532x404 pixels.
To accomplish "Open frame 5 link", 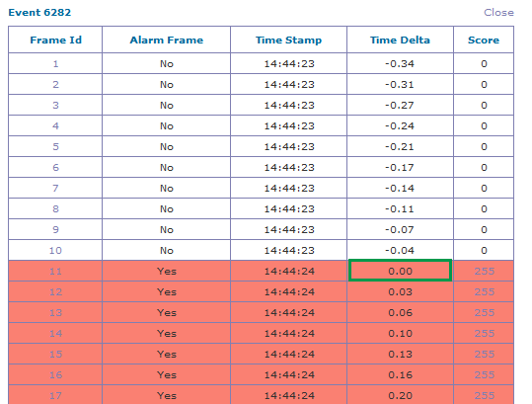I will 55,146.
